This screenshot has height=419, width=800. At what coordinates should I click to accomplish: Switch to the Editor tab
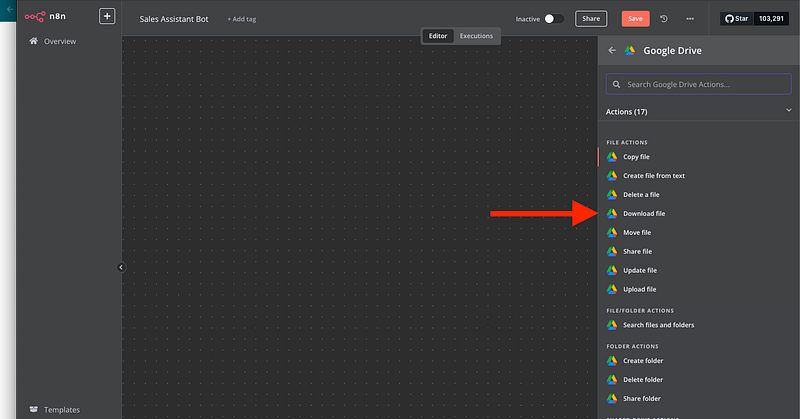click(438, 36)
